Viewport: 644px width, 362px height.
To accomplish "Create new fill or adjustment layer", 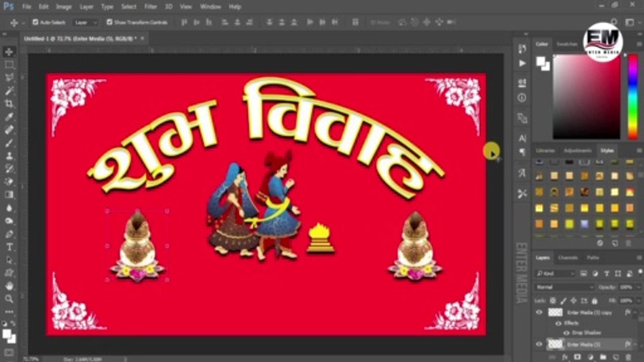I will pos(590,357).
